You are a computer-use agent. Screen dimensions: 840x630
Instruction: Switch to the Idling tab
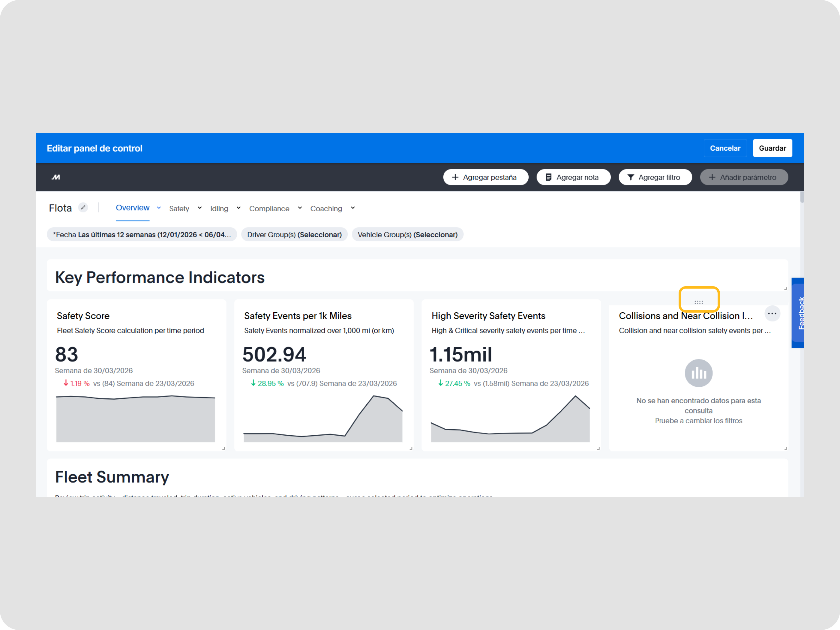pos(219,208)
